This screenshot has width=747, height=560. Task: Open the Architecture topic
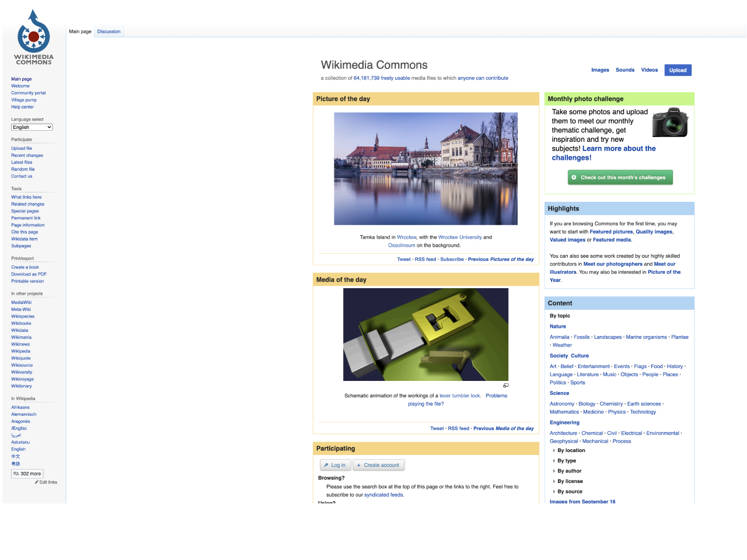click(x=563, y=433)
